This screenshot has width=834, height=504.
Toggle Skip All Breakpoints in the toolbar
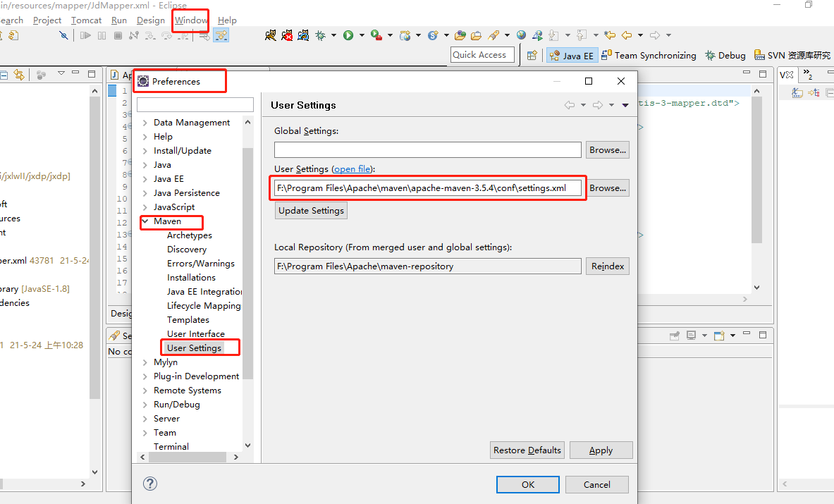tap(63, 35)
